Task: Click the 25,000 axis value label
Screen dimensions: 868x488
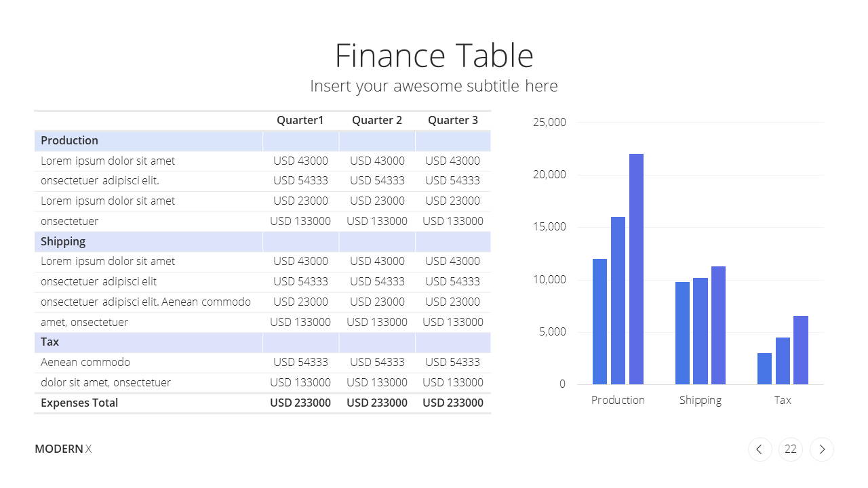Action: click(549, 123)
